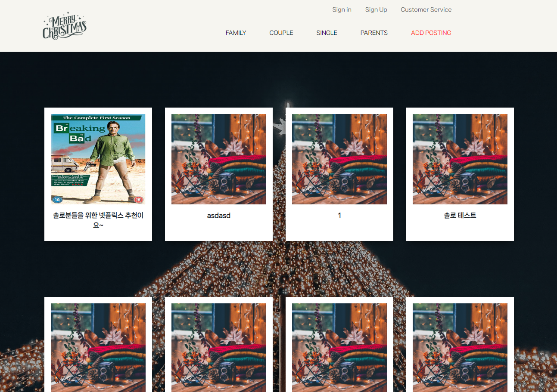Select the COUPLE menu item
This screenshot has height=392, width=557.
[281, 33]
